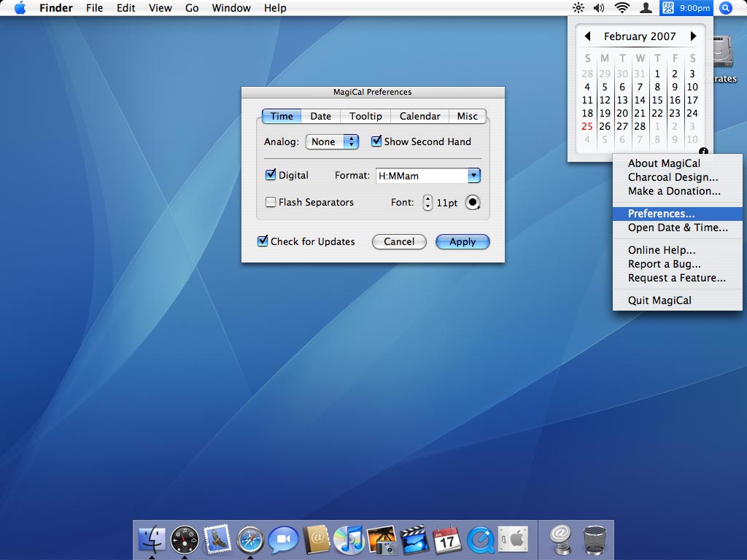747x560 pixels.
Task: Open iCal from the Dock
Action: click(x=447, y=540)
